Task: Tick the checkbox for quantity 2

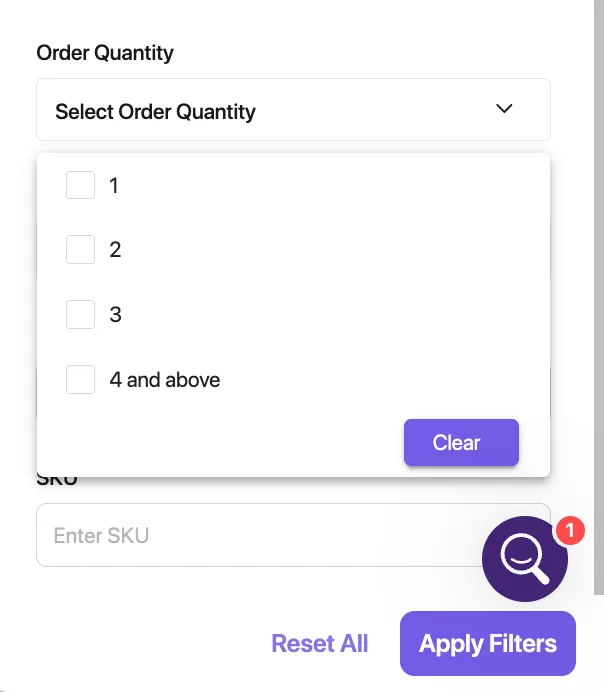Action: [80, 250]
